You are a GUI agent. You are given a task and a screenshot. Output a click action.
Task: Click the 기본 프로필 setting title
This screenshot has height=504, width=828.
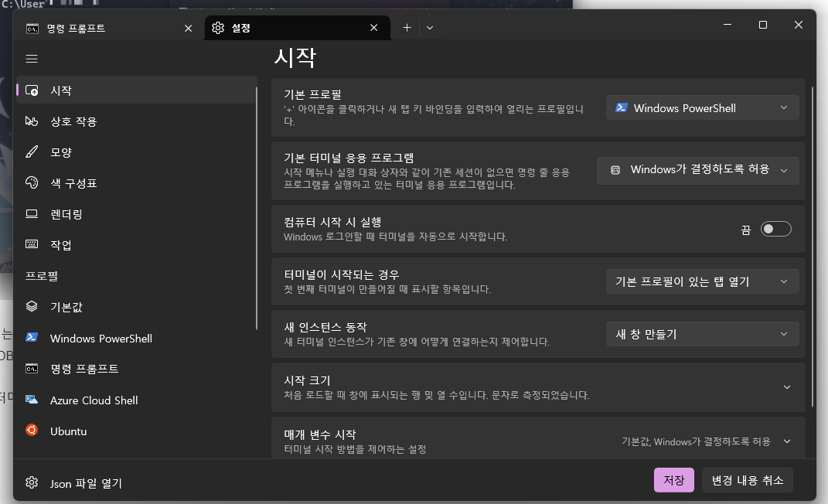[x=312, y=94]
